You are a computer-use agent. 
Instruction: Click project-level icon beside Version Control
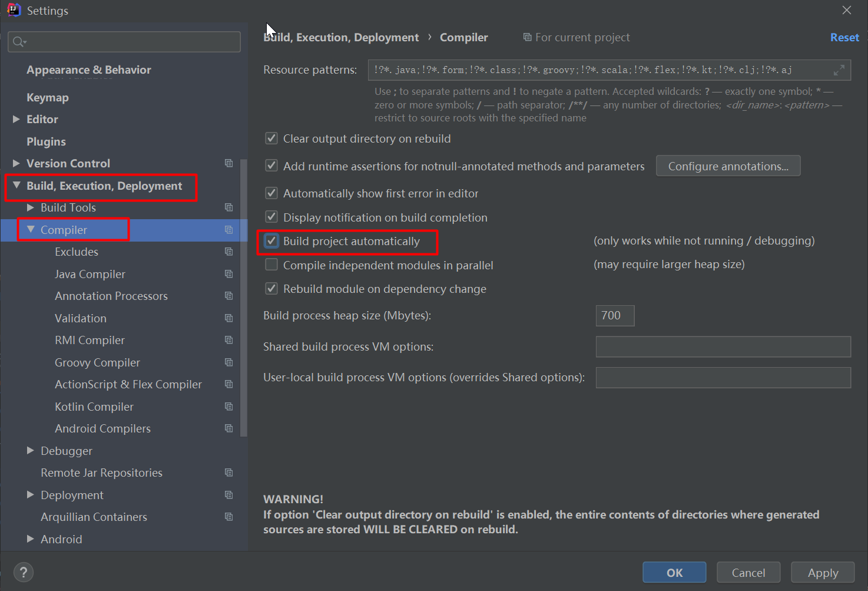229,163
